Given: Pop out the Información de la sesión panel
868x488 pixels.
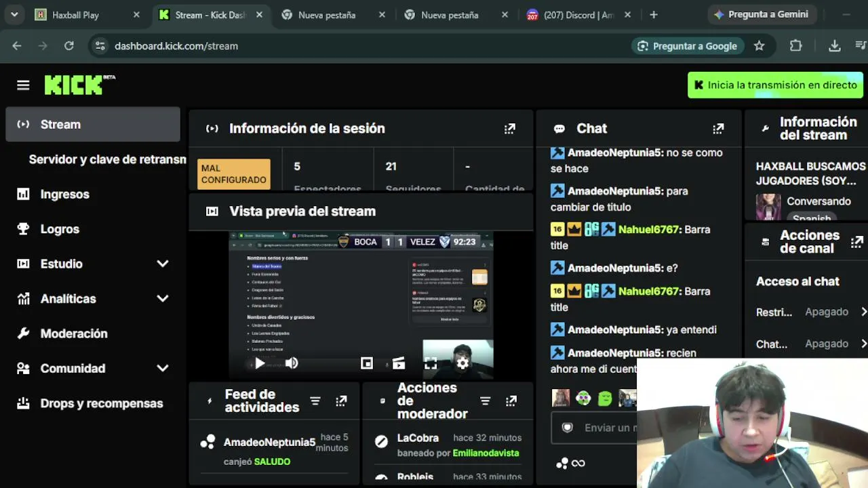Looking at the screenshot, I should 510,129.
